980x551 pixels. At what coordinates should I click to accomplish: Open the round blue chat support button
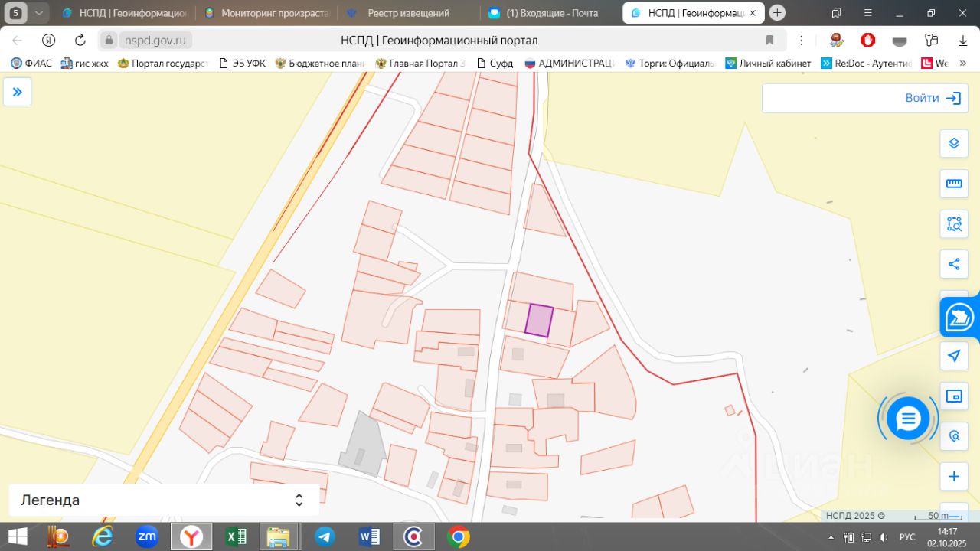pyautogui.click(x=908, y=419)
